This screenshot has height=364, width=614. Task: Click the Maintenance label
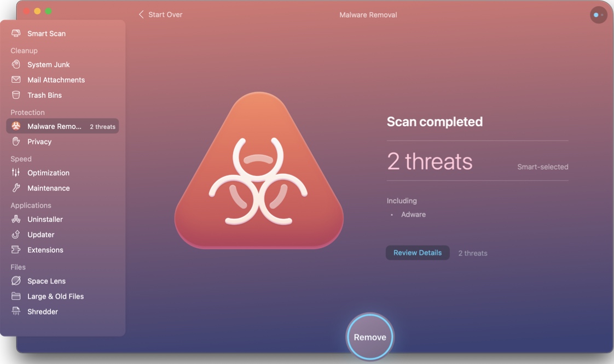pos(49,188)
